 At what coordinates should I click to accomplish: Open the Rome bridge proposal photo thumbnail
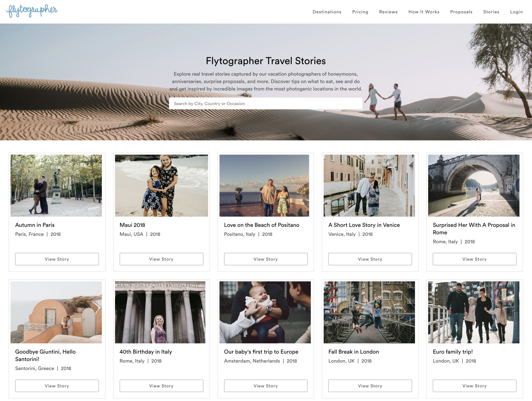473,186
